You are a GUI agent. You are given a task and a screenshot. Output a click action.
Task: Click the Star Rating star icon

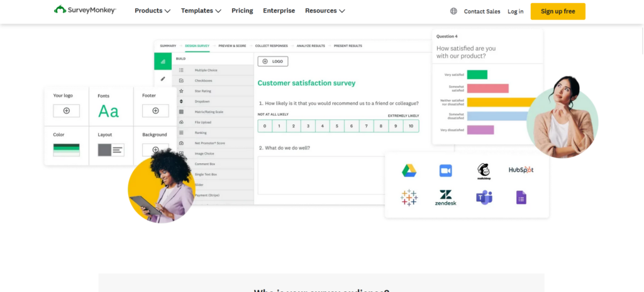pyautogui.click(x=181, y=91)
